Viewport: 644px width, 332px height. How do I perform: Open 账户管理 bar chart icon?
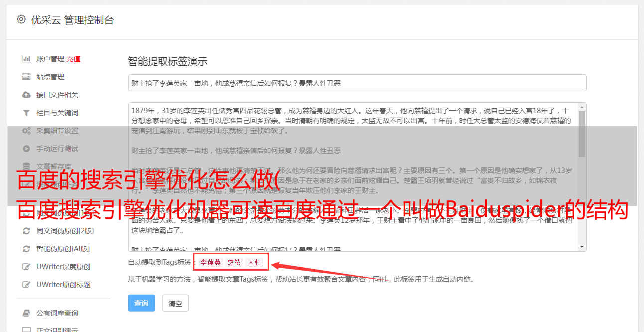coord(26,59)
